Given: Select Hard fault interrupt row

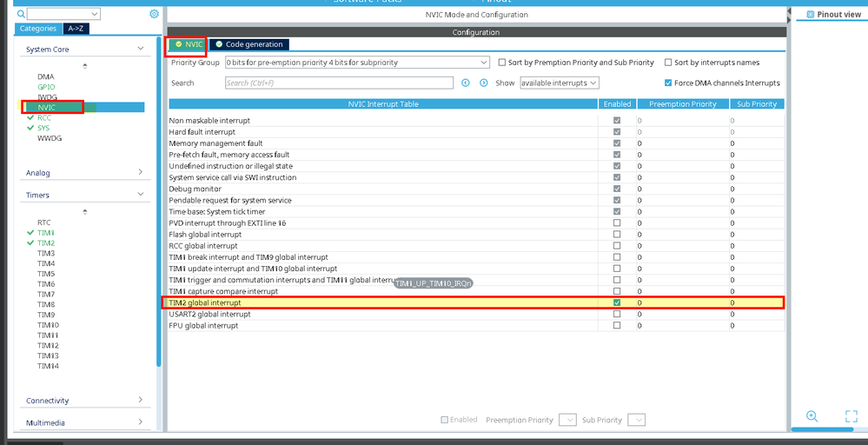Looking at the screenshot, I should coord(476,132).
